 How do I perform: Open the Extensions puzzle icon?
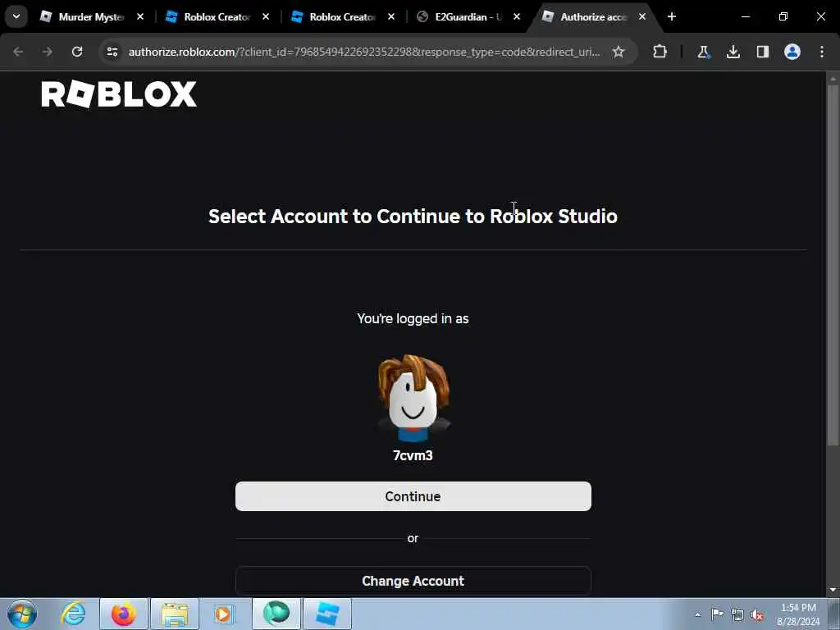click(x=660, y=52)
